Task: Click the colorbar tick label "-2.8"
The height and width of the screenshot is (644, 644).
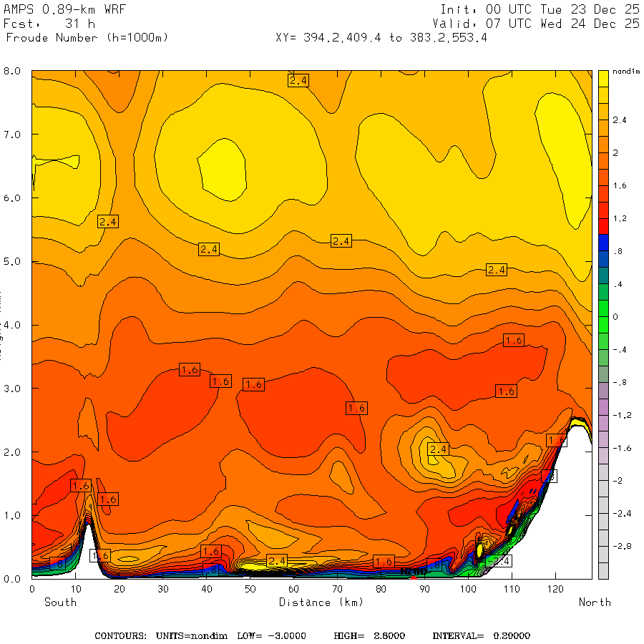Action: 621,546
